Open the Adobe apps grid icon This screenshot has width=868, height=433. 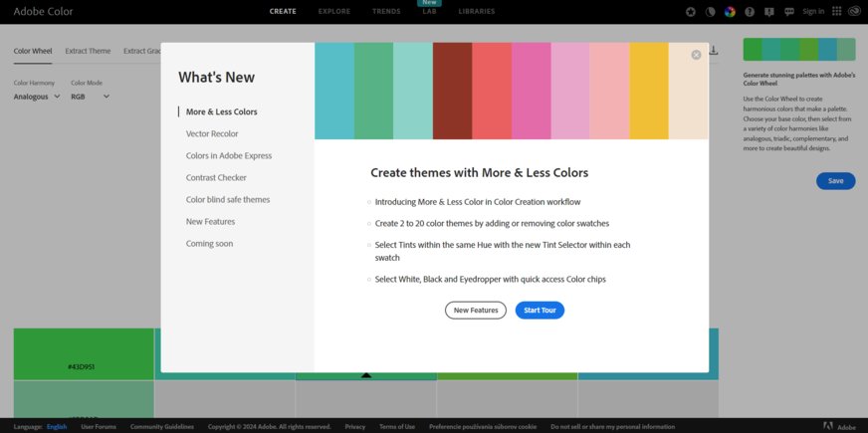click(x=837, y=12)
